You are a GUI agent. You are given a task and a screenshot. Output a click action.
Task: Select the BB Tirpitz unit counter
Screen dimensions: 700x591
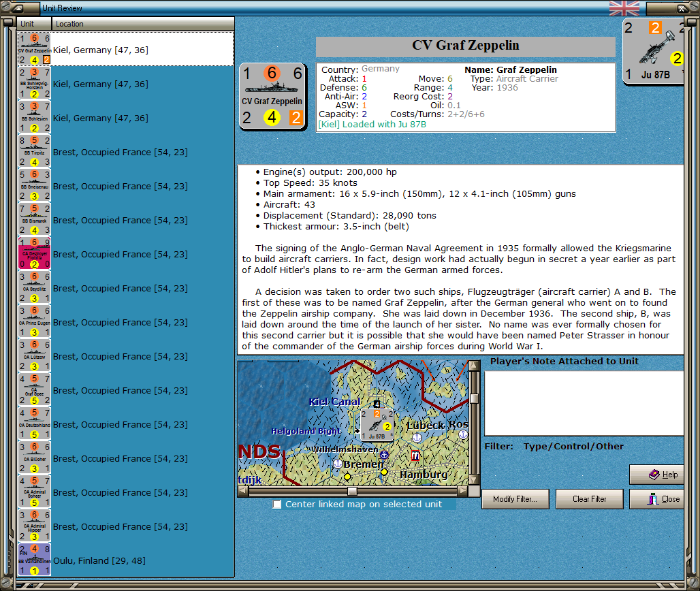point(34,151)
